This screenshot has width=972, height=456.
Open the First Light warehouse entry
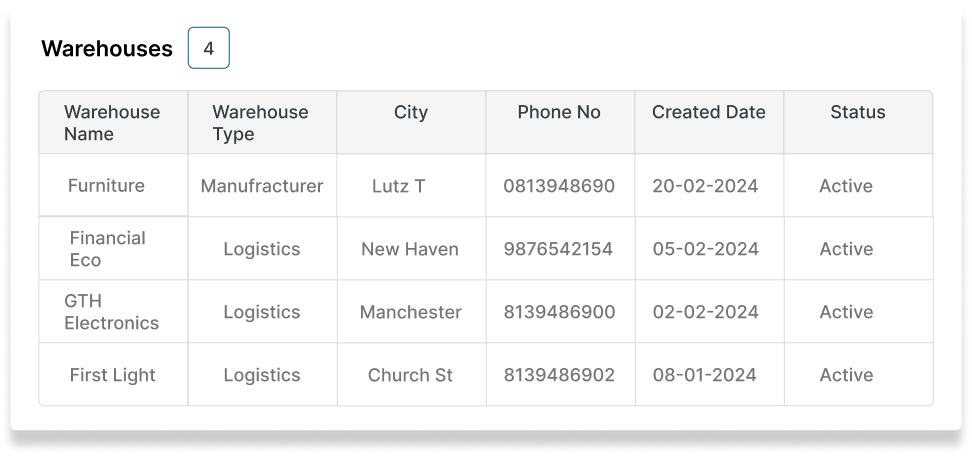112,375
